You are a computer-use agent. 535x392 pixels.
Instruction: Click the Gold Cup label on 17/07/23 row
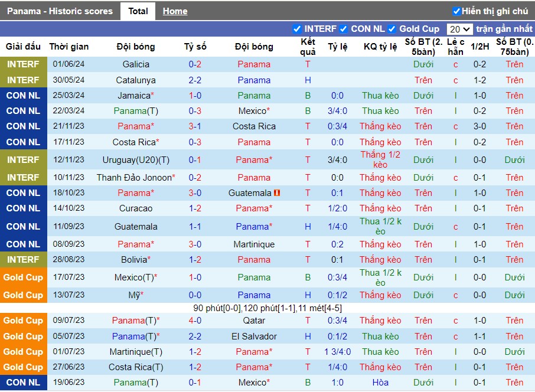(23, 277)
